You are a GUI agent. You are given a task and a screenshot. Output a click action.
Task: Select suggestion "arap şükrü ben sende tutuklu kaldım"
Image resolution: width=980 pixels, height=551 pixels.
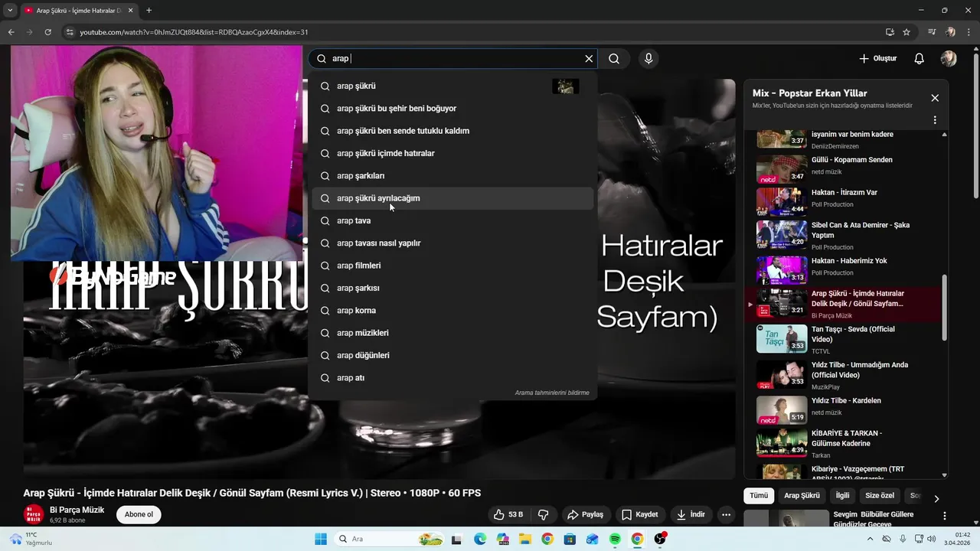point(452,131)
